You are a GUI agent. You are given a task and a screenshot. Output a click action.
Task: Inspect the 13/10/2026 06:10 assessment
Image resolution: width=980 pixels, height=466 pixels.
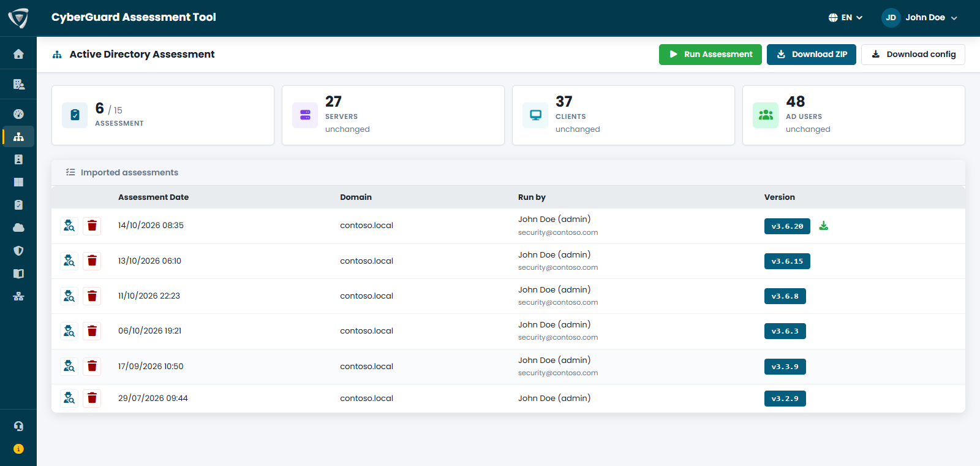point(69,261)
